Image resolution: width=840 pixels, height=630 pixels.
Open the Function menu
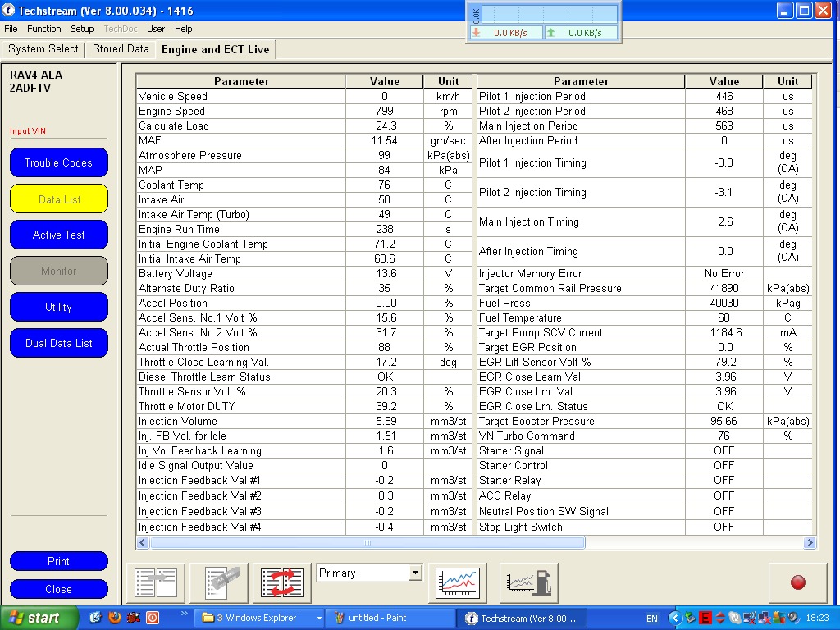44,29
